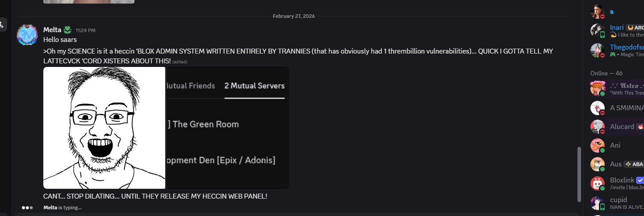Switch to the Mutual Friends tab
This screenshot has height=216, width=644.
[190, 86]
